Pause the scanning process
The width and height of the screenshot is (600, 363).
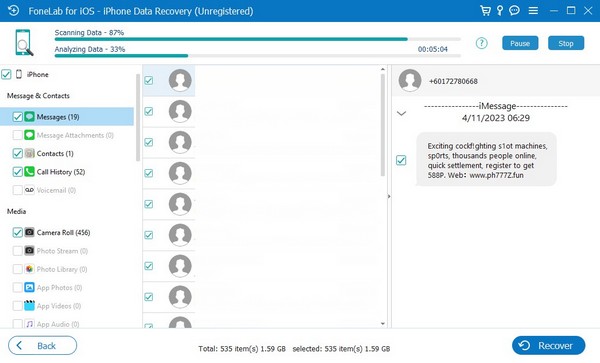(520, 43)
